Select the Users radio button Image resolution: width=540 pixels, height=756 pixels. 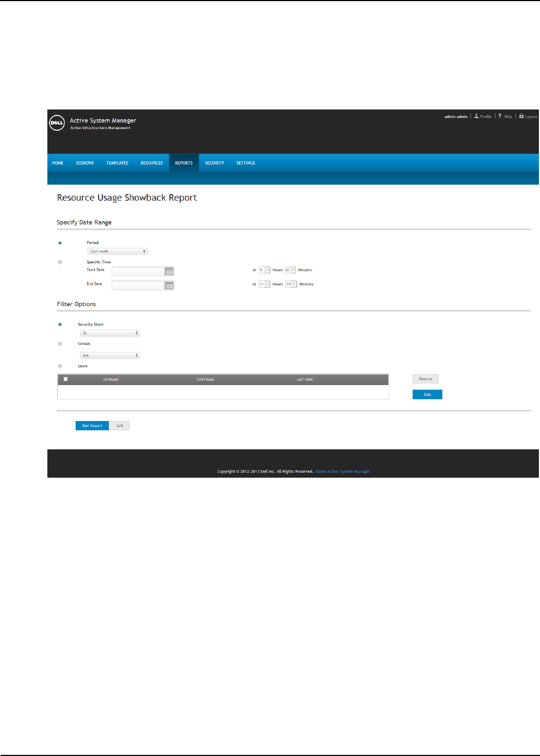click(60, 367)
